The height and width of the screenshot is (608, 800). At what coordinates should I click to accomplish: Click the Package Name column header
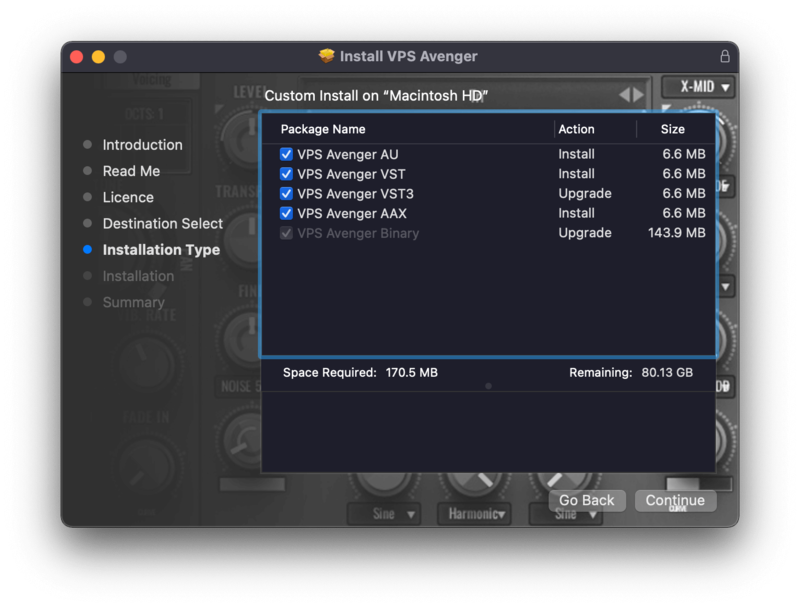323,129
